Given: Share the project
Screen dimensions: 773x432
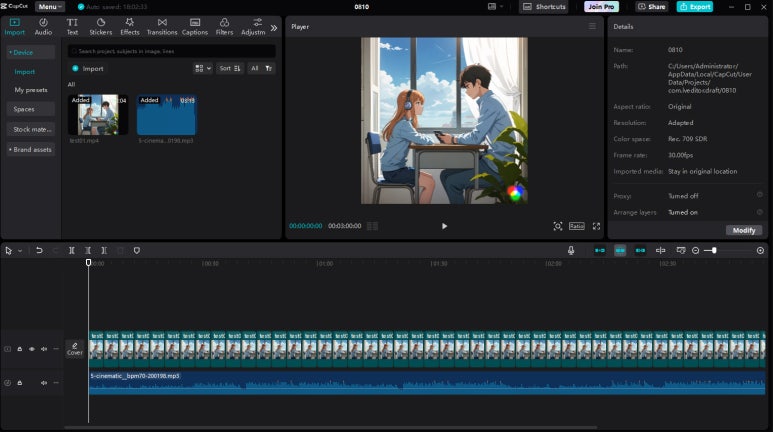Looking at the screenshot, I should [x=652, y=6].
